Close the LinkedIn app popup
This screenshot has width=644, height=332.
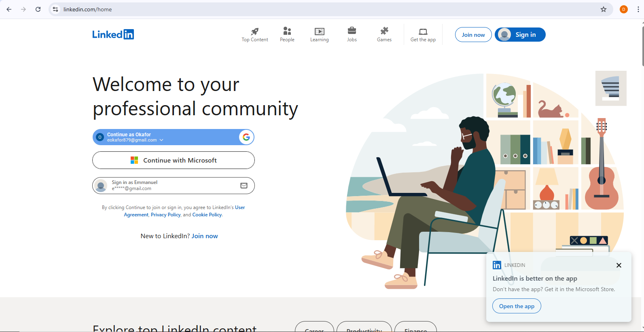(619, 265)
